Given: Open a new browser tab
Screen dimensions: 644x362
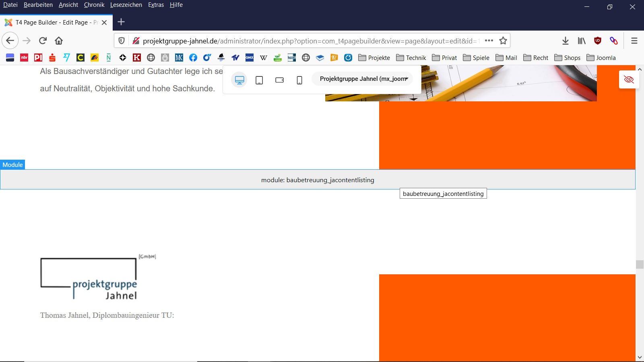Looking at the screenshot, I should [x=121, y=22].
